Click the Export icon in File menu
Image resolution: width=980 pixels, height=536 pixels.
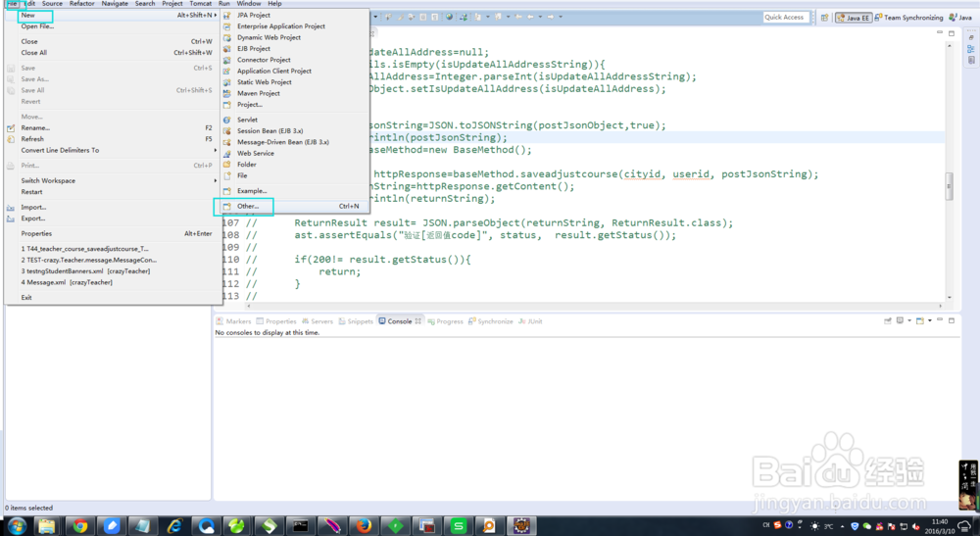point(11,219)
